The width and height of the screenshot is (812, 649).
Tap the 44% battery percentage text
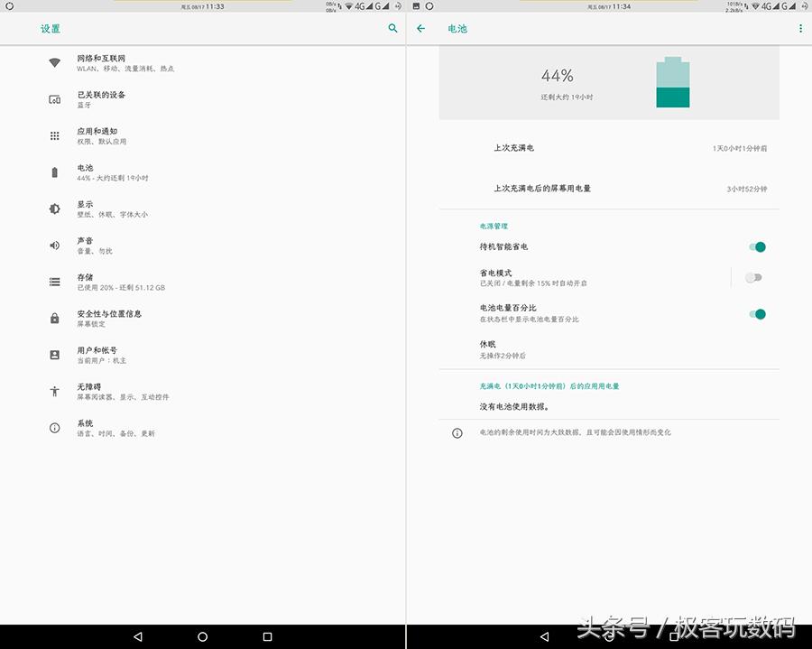coord(558,76)
